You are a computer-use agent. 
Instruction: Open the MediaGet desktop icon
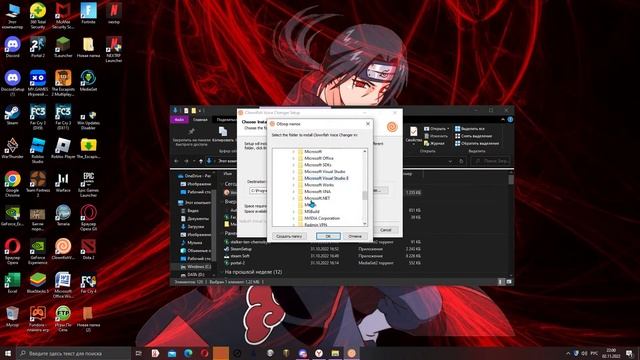click(x=88, y=81)
